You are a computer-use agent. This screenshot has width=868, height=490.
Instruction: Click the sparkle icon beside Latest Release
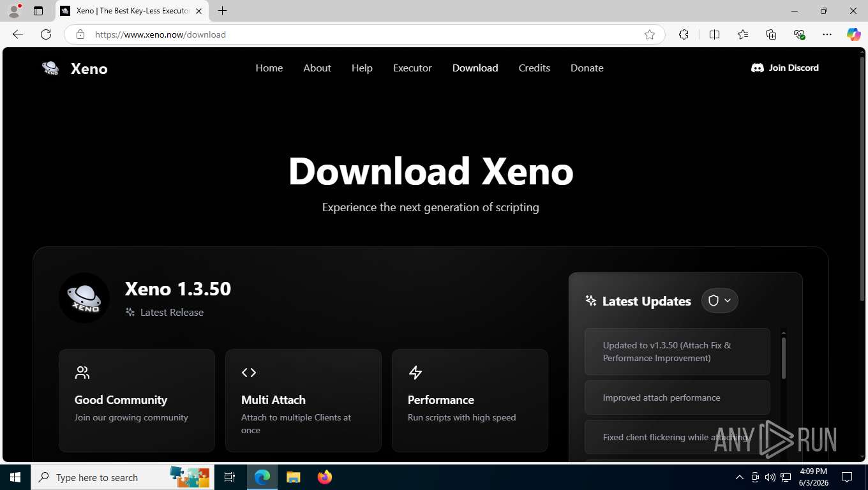pos(130,312)
